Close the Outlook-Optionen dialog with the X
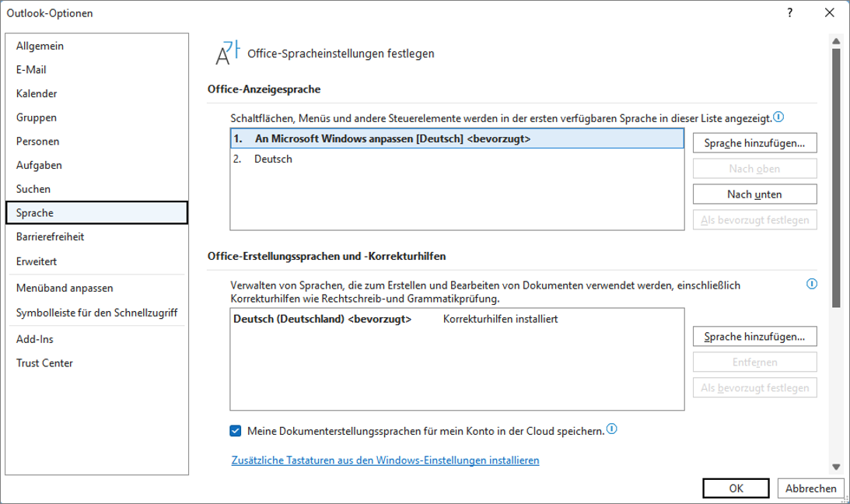The height and width of the screenshot is (504, 850). point(830,12)
